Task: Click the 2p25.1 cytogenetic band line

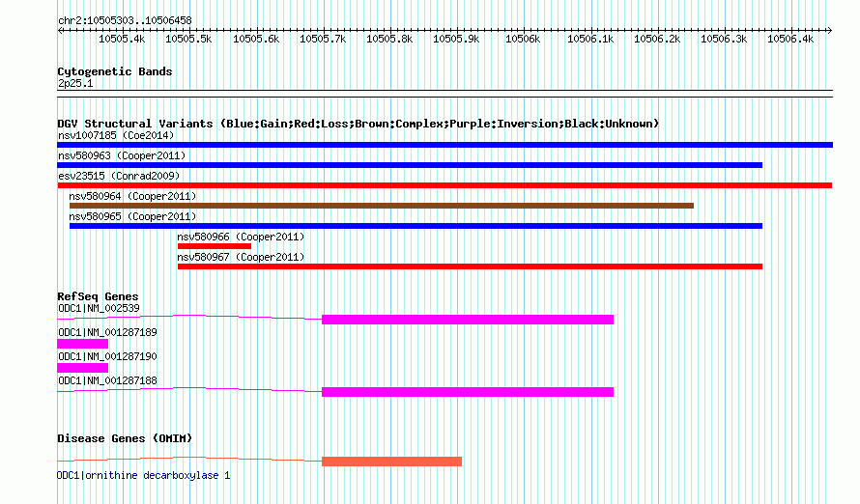Action: [444, 94]
